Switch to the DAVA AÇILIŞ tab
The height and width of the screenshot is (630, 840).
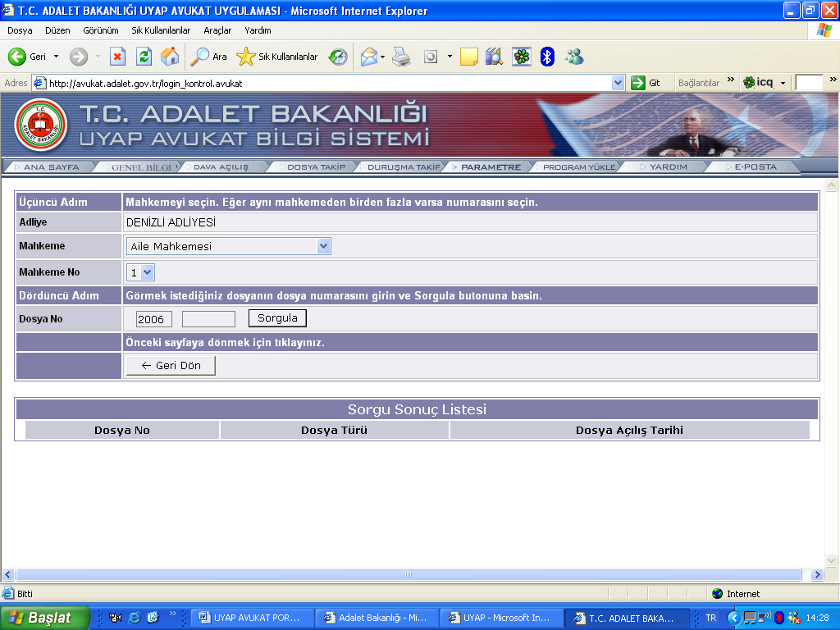[221, 167]
